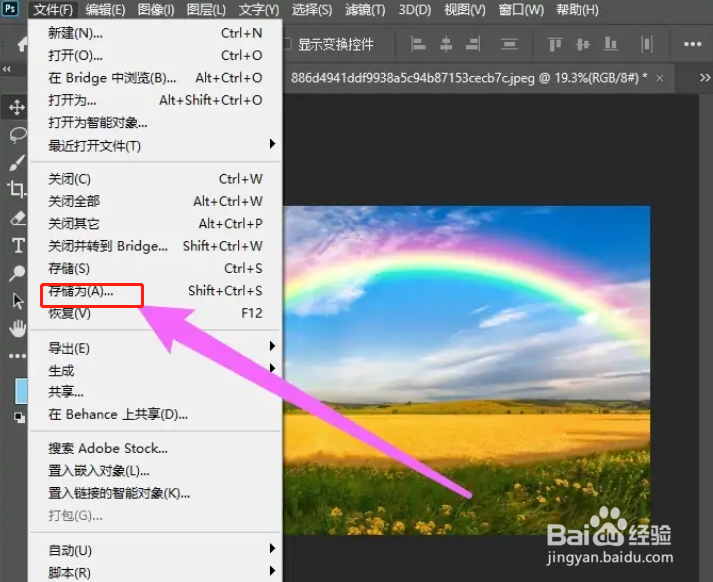Close the jpeg document tab
This screenshot has width=713, height=582.
660,78
